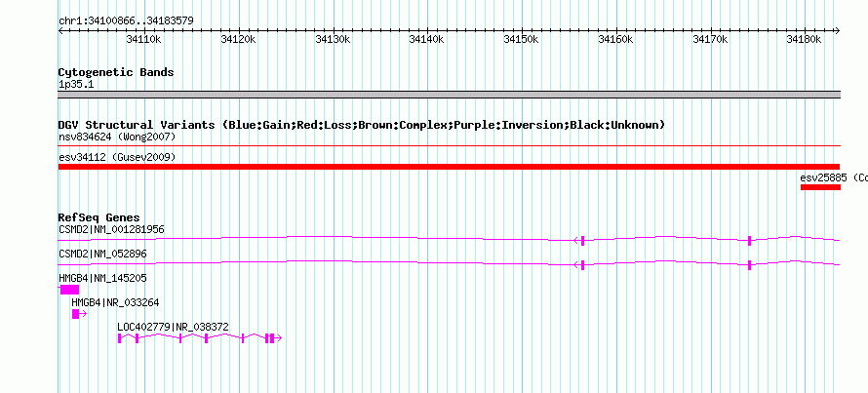
Task: Open the RefSeq Genes track title
Action: [x=99, y=217]
